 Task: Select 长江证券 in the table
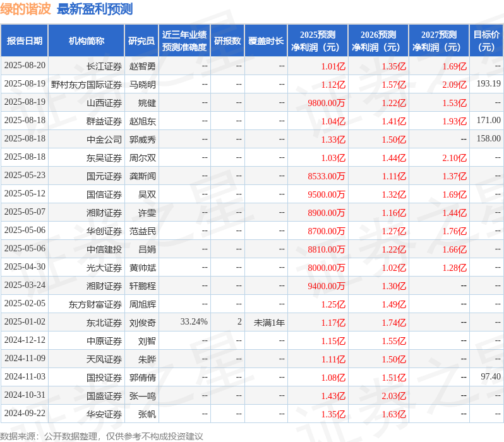[104, 66]
